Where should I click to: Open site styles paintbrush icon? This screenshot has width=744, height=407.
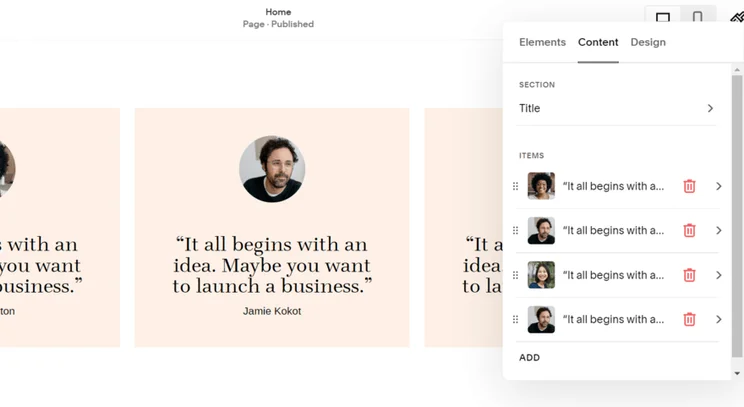[x=737, y=17]
